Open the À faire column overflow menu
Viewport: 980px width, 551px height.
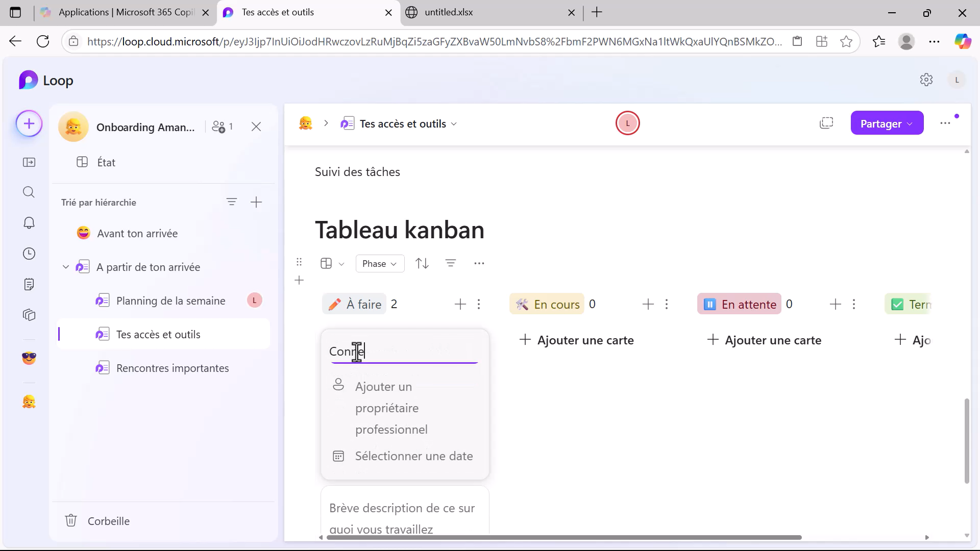click(479, 304)
